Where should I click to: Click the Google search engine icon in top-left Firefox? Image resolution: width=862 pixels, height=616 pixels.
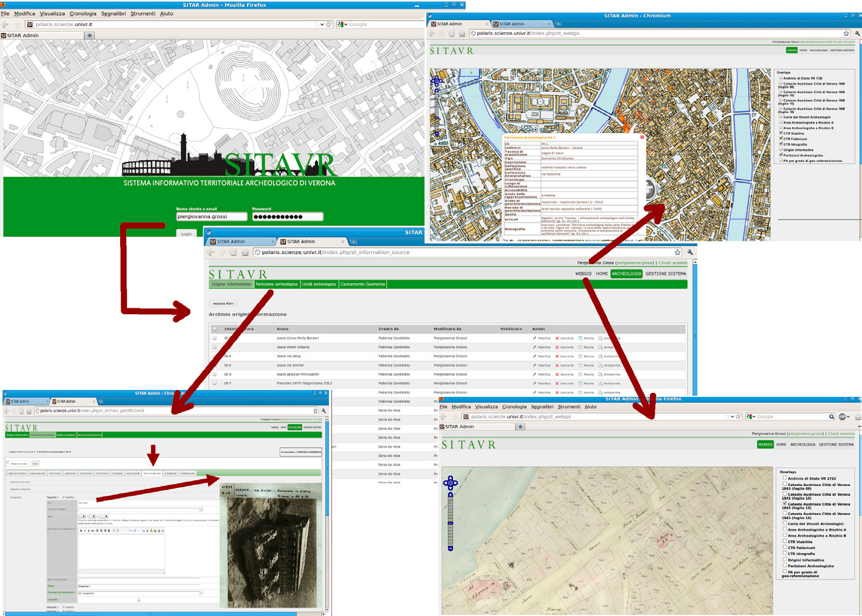pos(341,24)
